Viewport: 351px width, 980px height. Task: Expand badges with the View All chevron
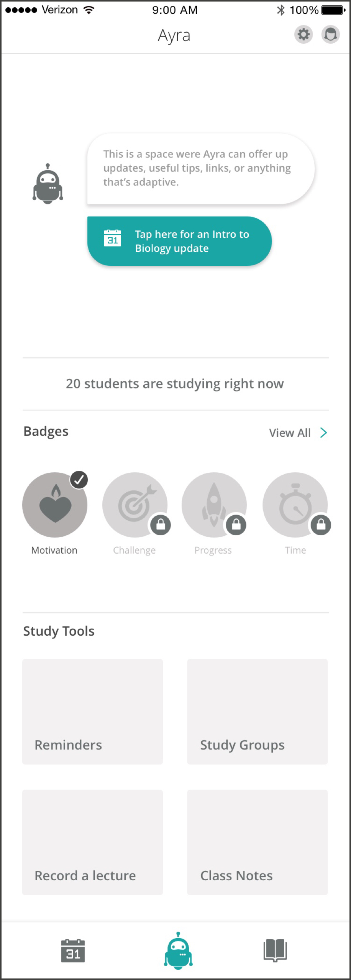coord(323,433)
